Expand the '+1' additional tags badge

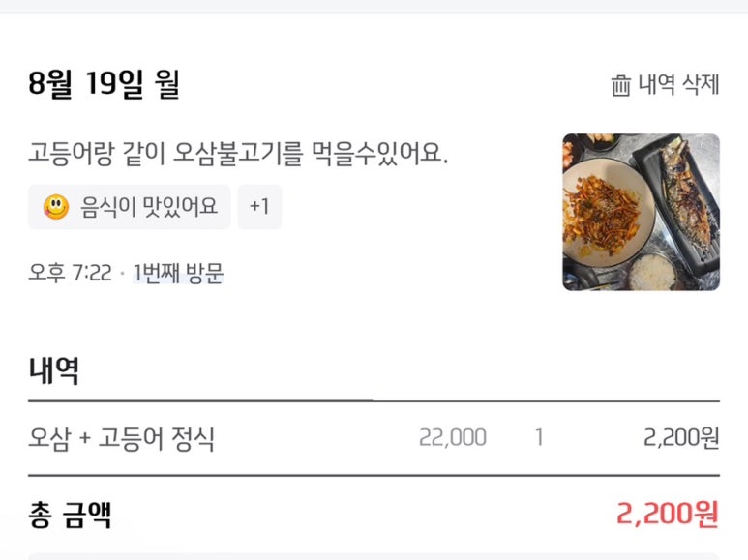[259, 207]
